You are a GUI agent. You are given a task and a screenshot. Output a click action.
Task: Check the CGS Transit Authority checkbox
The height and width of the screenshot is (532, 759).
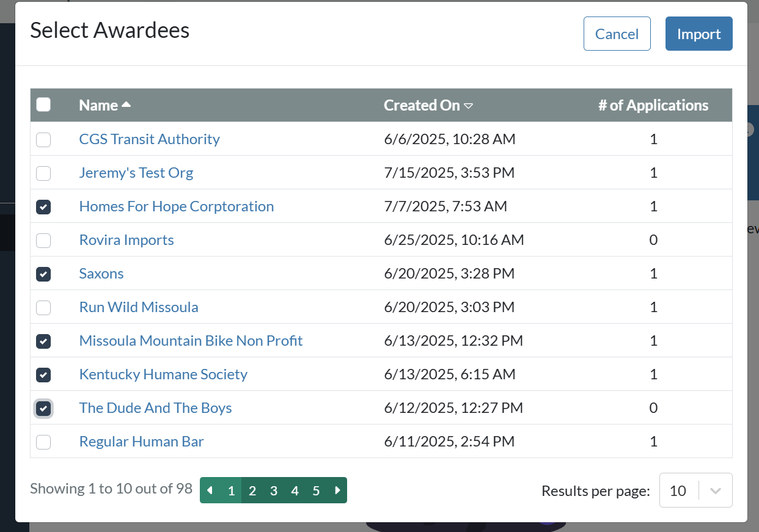coord(43,140)
